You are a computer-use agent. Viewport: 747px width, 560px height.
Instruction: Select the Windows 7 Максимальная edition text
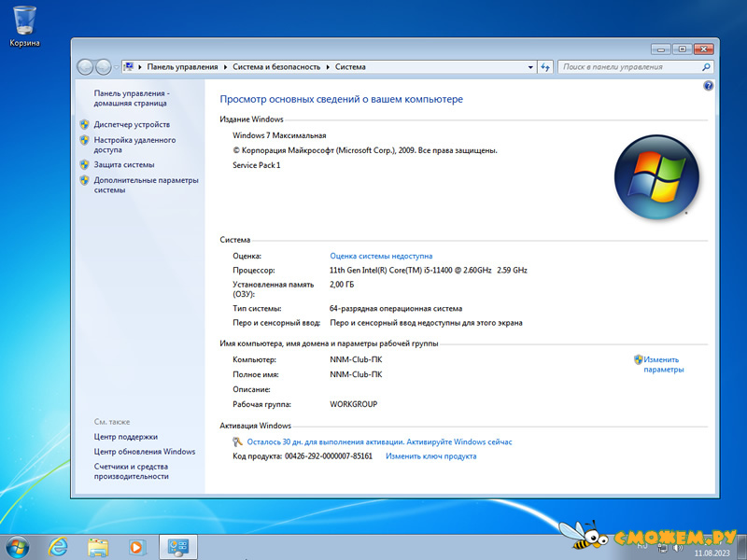click(x=279, y=135)
